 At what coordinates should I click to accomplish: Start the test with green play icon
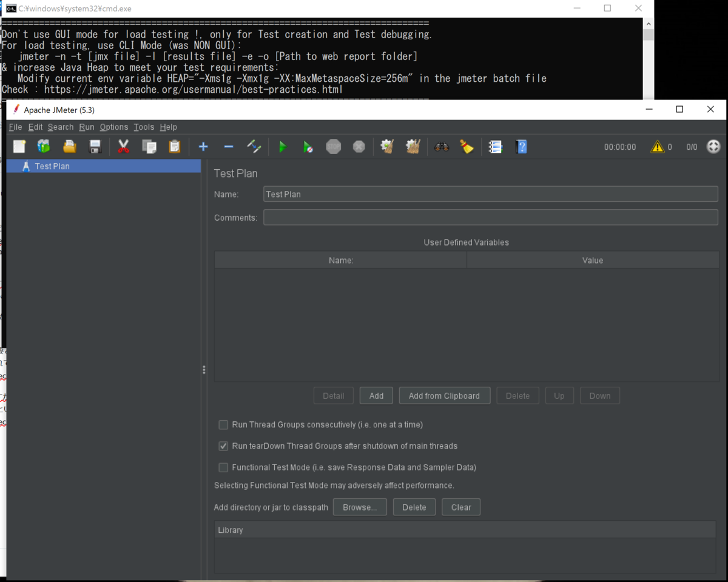pos(282,147)
